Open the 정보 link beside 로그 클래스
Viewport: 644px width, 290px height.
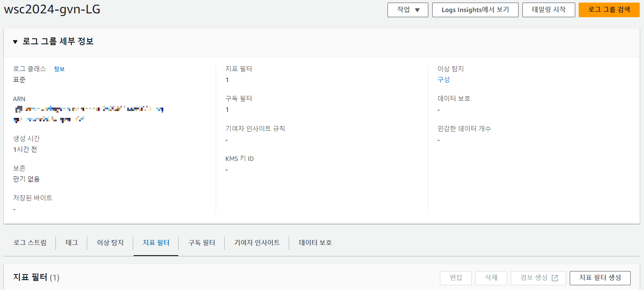(x=59, y=69)
